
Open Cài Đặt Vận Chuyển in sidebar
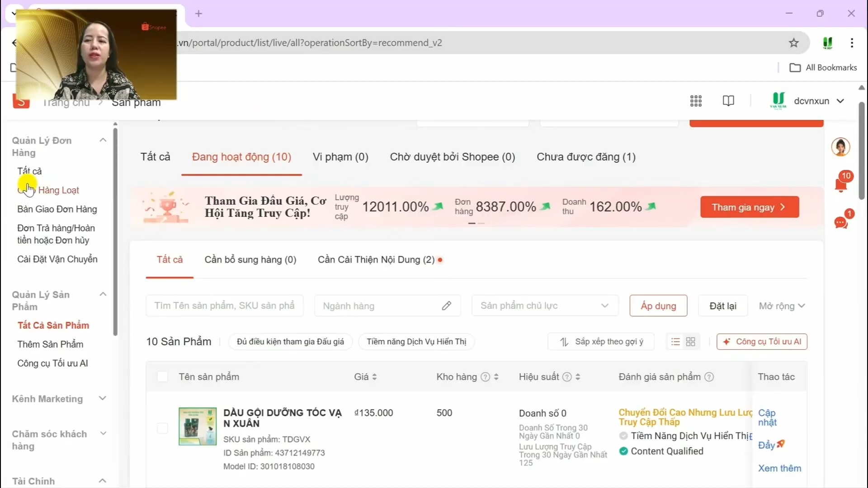(57, 259)
